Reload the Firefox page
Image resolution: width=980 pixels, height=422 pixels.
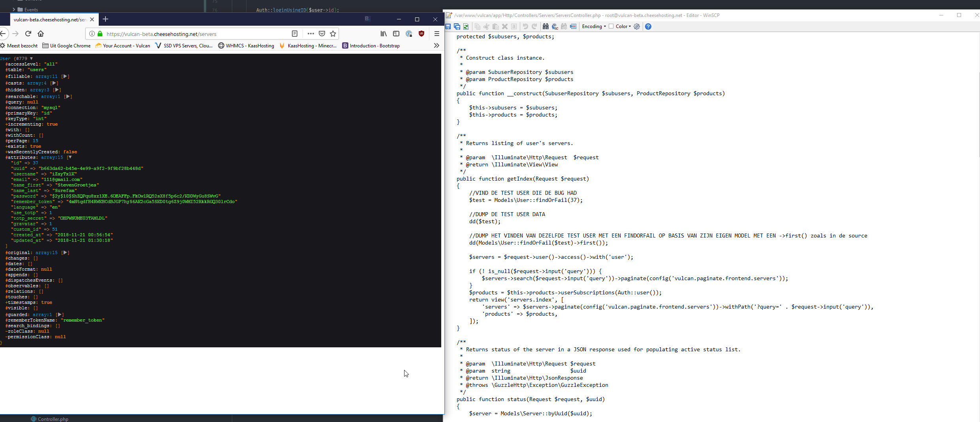28,34
